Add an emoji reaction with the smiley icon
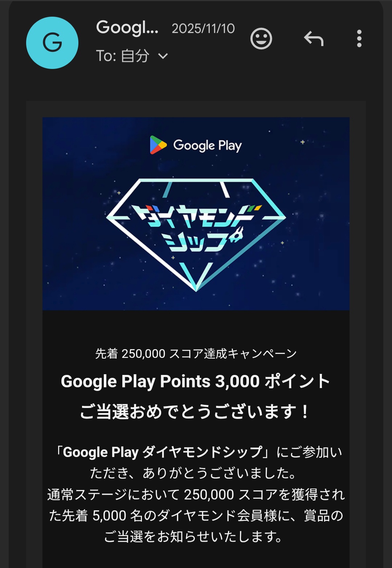 click(x=261, y=38)
